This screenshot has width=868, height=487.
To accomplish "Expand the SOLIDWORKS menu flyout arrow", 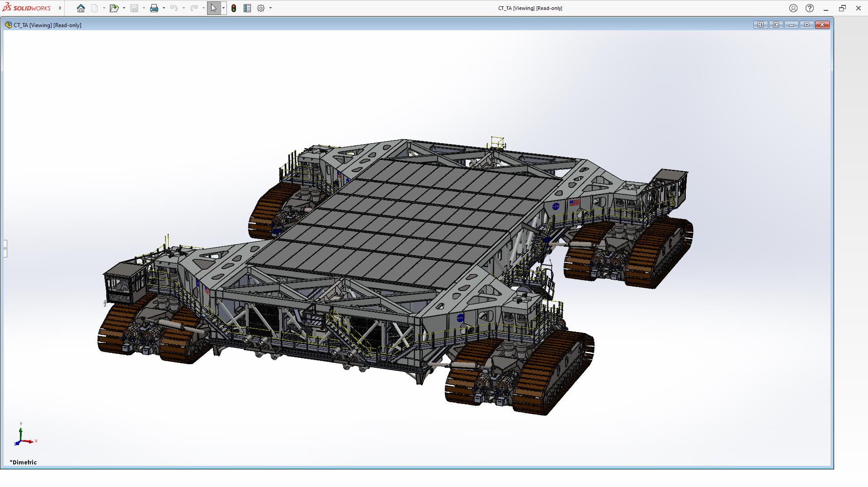I will click(x=60, y=8).
